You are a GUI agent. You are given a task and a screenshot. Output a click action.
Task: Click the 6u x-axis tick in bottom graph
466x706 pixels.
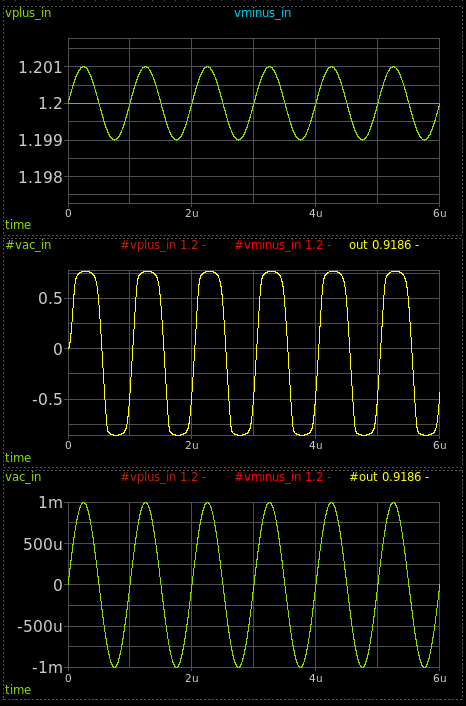click(x=439, y=679)
